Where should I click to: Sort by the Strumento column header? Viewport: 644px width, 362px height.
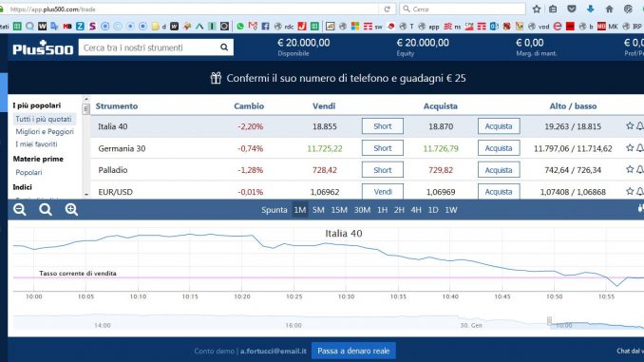point(117,106)
